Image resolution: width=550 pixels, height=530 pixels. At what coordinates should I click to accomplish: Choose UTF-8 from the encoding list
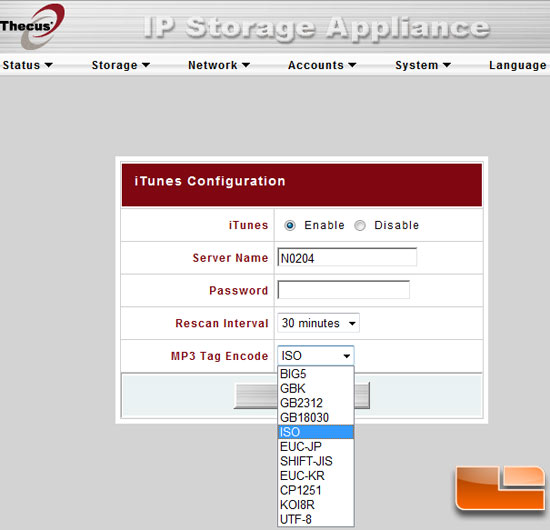pyautogui.click(x=315, y=519)
